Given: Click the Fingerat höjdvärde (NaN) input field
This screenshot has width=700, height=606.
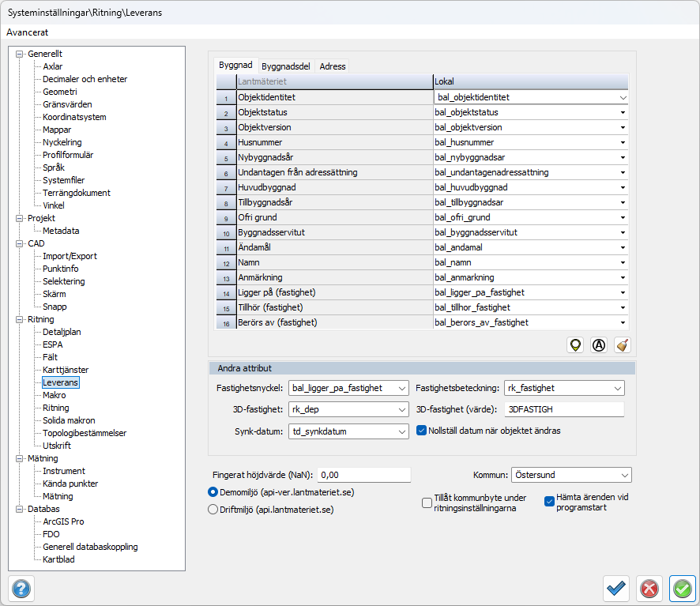Looking at the screenshot, I should 363,475.
